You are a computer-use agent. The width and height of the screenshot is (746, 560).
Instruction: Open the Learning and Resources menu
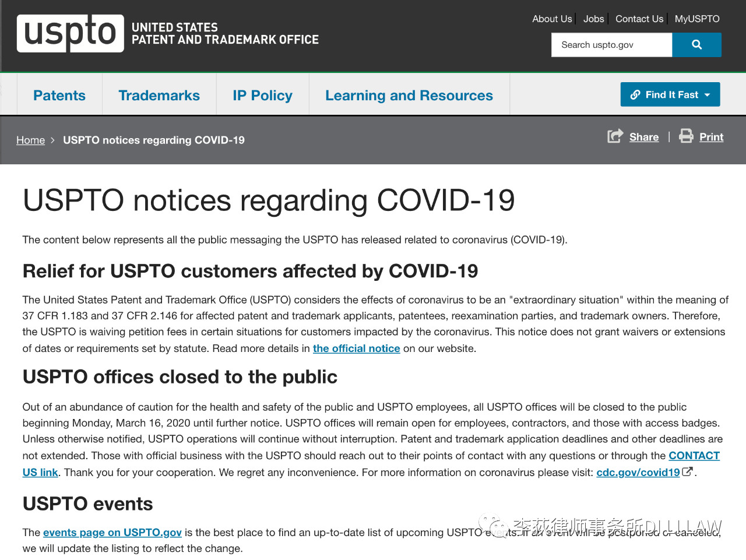(409, 96)
